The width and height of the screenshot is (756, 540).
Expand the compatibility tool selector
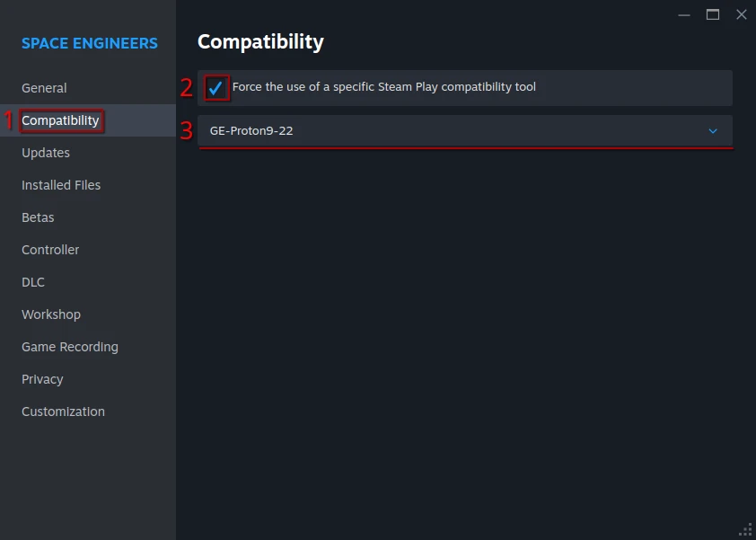click(x=465, y=130)
